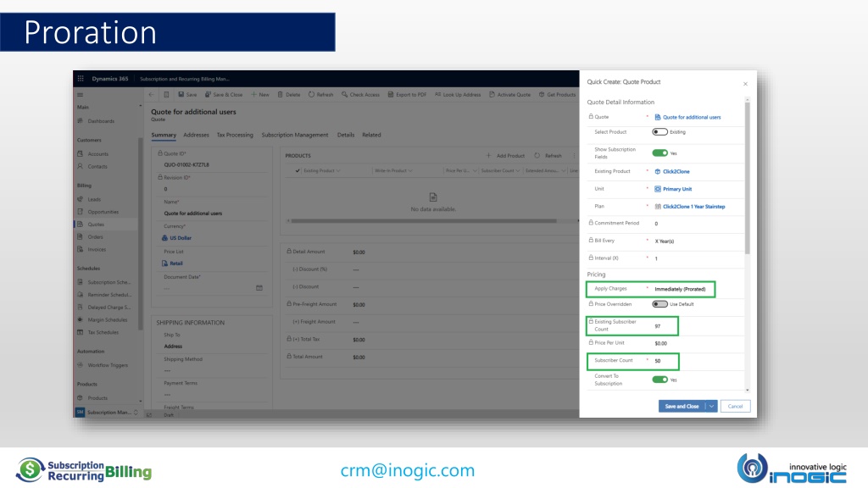Viewport: 868px width, 488px height.
Task: Open Quotes in the sidebar
Action: [96, 225]
